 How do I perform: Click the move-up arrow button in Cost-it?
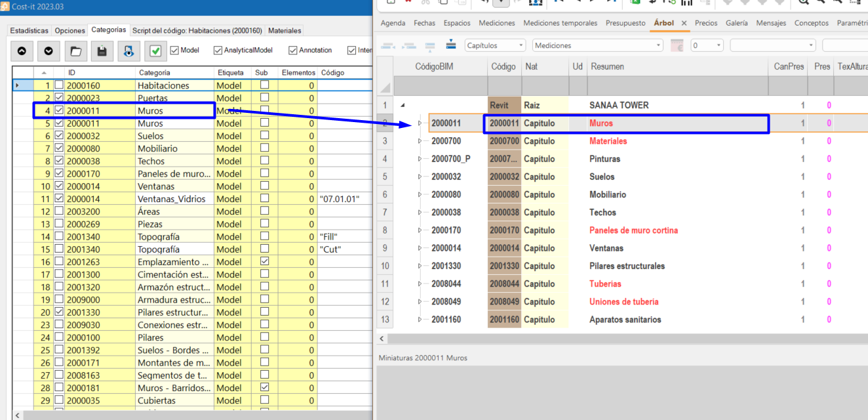pyautogui.click(x=22, y=51)
